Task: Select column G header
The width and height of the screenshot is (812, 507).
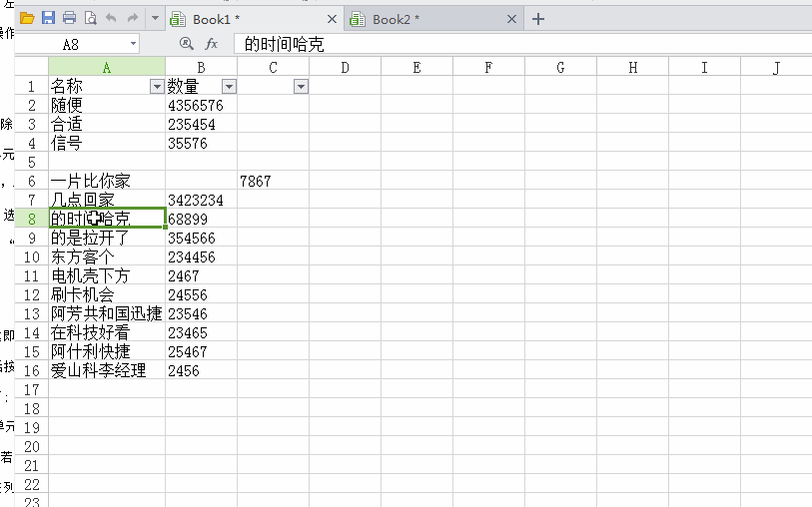Action: click(x=561, y=67)
